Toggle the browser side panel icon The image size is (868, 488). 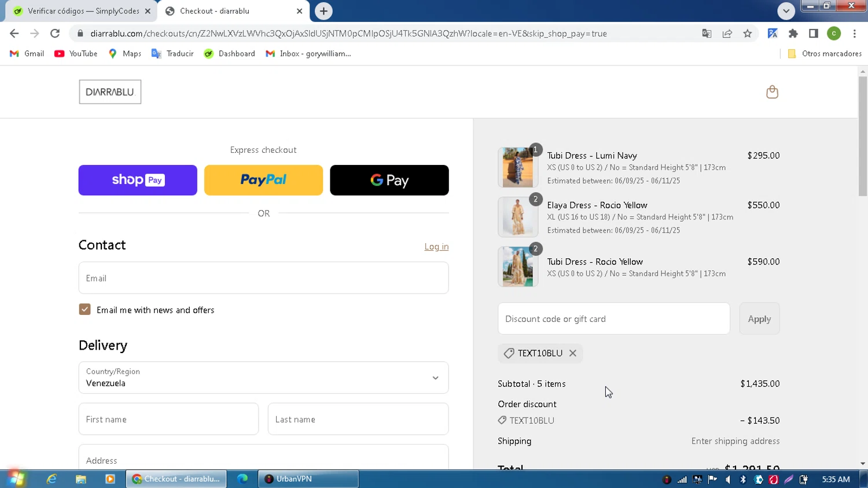(x=814, y=34)
